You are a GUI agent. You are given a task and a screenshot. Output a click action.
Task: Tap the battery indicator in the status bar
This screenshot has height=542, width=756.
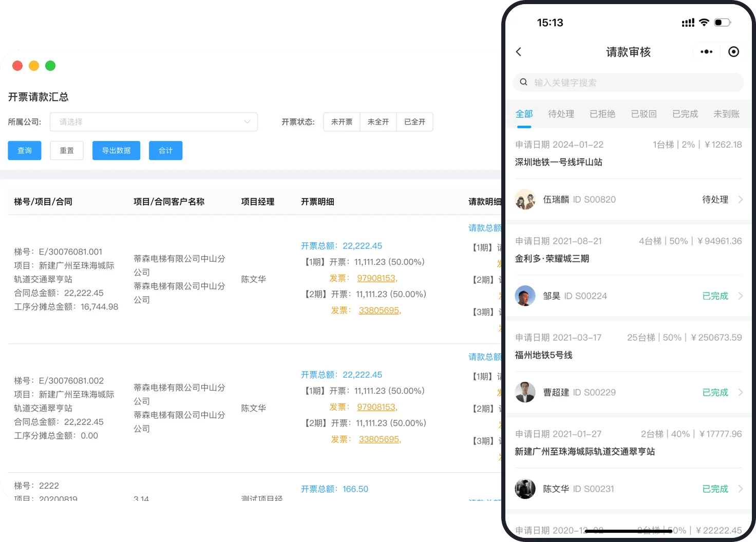[723, 22]
